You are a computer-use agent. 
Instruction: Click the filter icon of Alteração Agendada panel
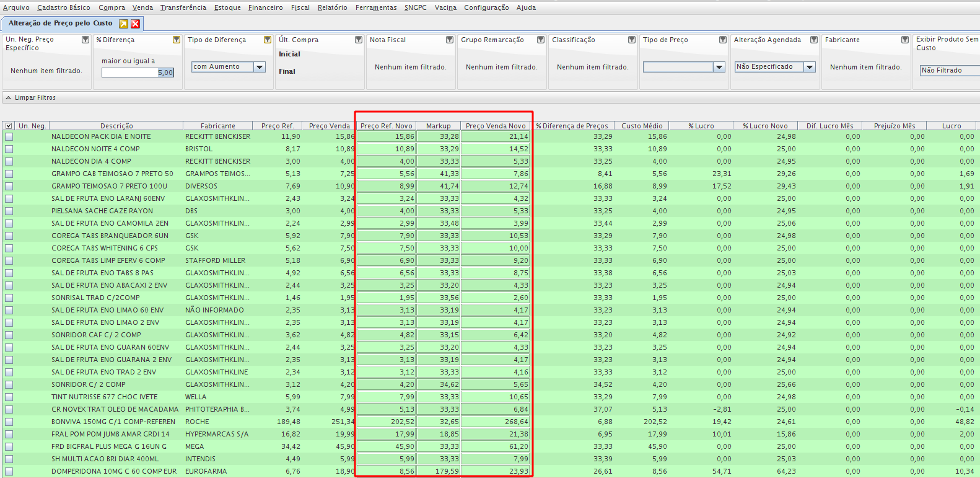click(x=814, y=40)
